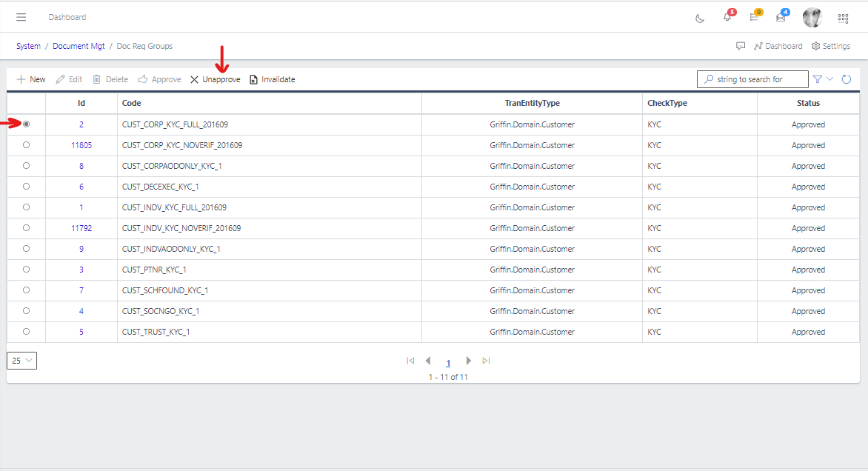Click the filter funnel icon
The image size is (868, 471).
[818, 79]
